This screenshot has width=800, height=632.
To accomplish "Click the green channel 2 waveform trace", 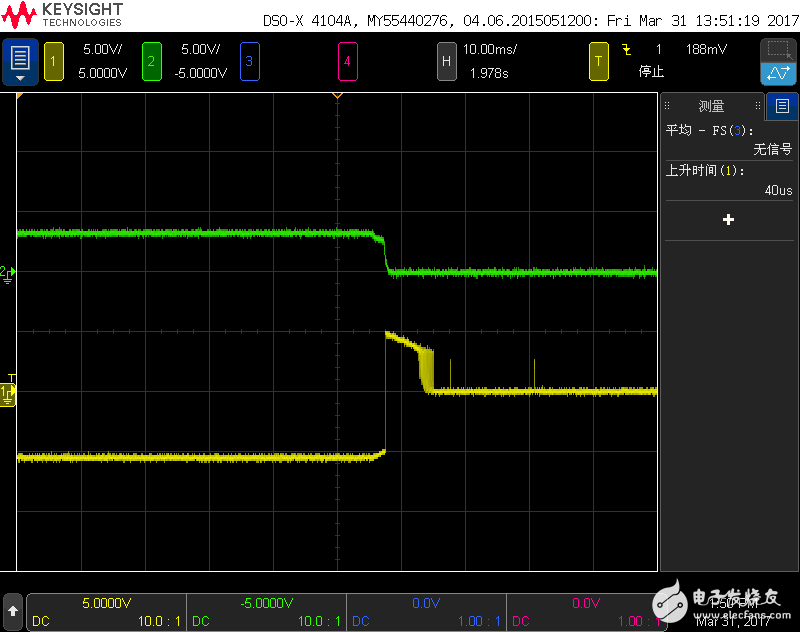I will [204, 233].
